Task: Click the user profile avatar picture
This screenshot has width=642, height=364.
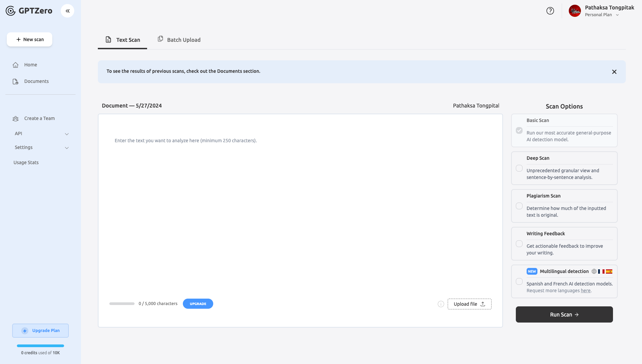Action: (575, 11)
